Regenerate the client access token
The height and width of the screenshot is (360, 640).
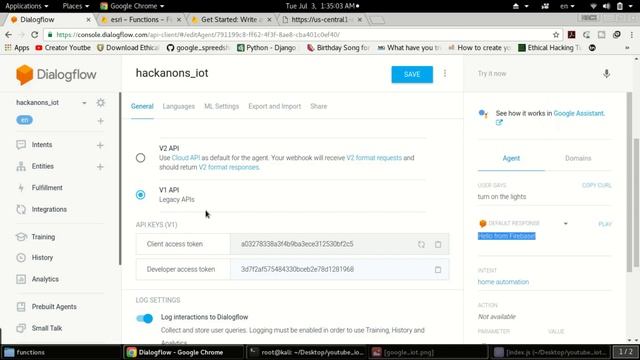click(421, 244)
